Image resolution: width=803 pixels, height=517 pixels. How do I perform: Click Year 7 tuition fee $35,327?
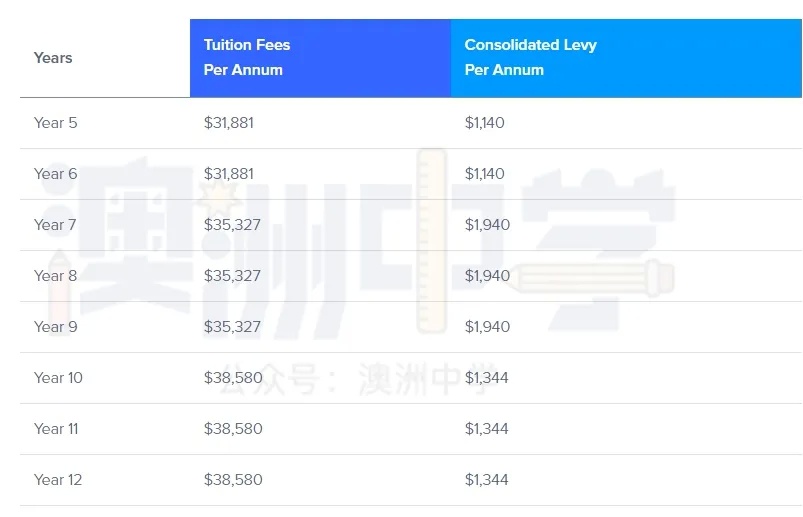pyautogui.click(x=232, y=225)
